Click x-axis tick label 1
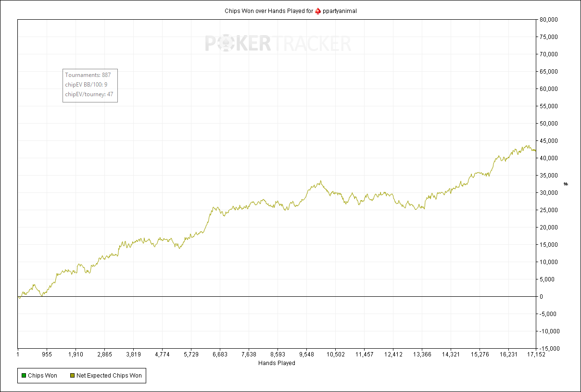The height and width of the screenshot is (392, 581). (x=18, y=354)
